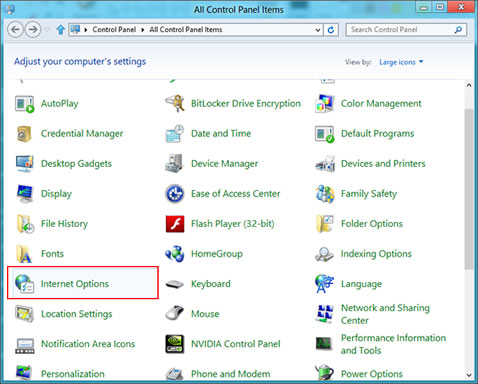The height and width of the screenshot is (384, 478).
Task: Click the Devices and Printers text label
Action: (x=383, y=163)
